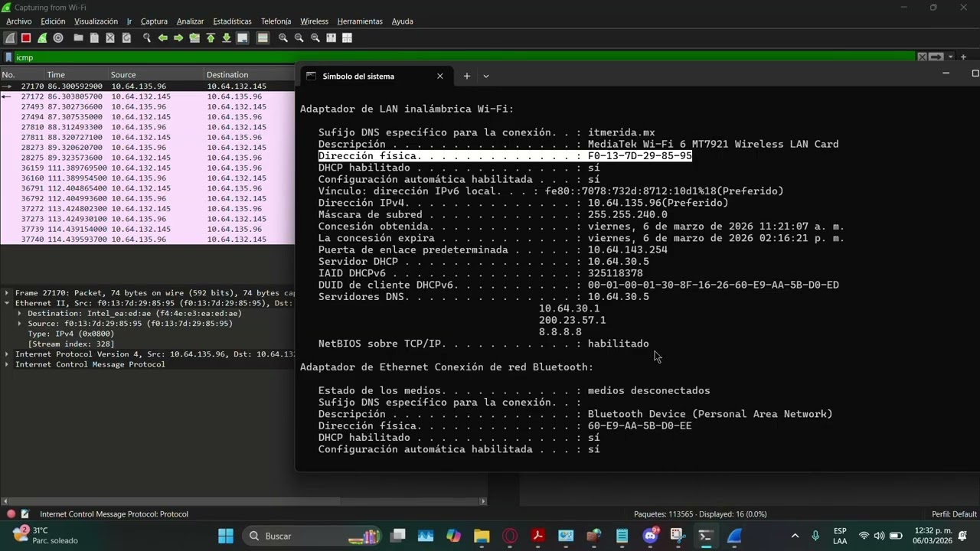Image resolution: width=980 pixels, height=551 pixels.
Task: Toggle auto-scroll during live capture
Action: click(x=243, y=37)
